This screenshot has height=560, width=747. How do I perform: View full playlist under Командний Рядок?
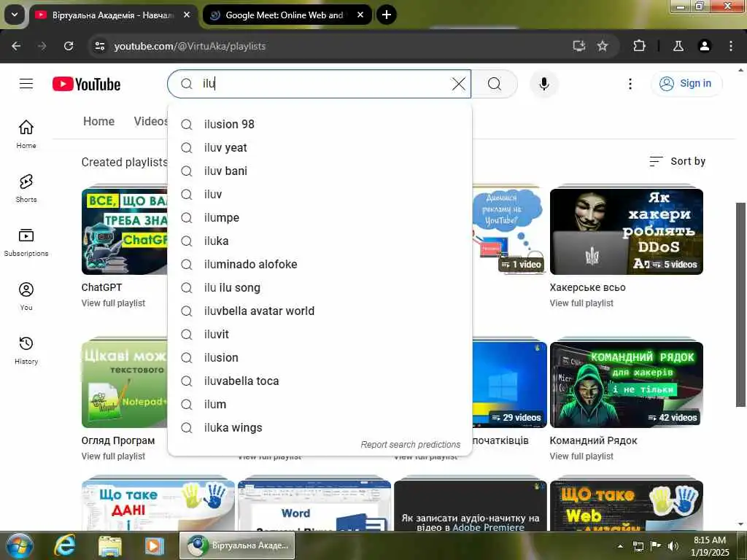point(581,456)
